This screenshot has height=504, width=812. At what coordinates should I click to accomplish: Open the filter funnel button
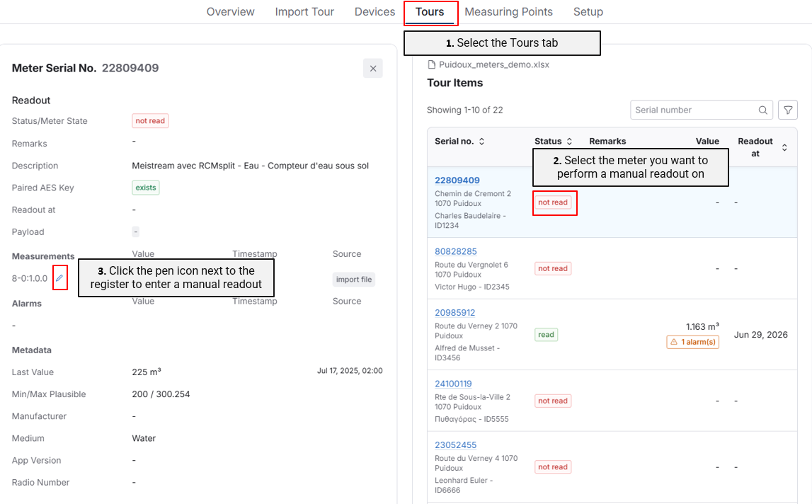pos(788,110)
